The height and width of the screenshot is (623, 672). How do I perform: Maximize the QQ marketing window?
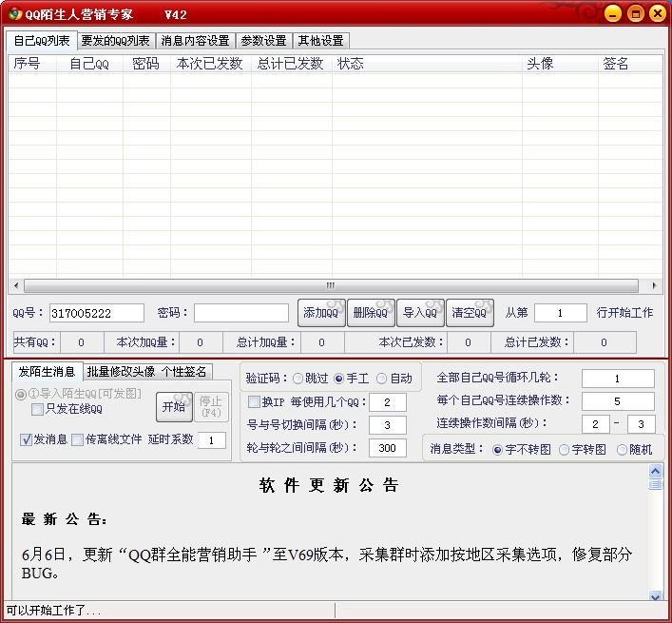(636, 13)
